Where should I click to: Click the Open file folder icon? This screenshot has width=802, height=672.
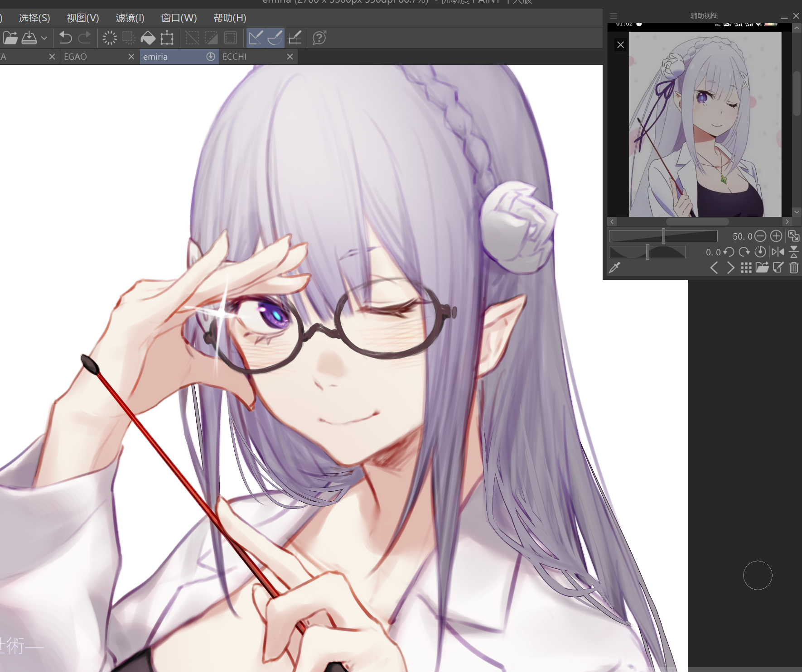pyautogui.click(x=10, y=38)
